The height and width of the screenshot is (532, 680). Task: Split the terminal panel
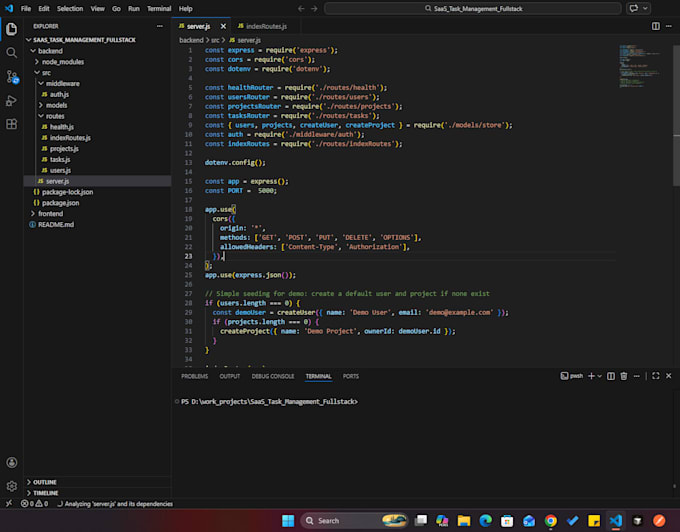(611, 376)
